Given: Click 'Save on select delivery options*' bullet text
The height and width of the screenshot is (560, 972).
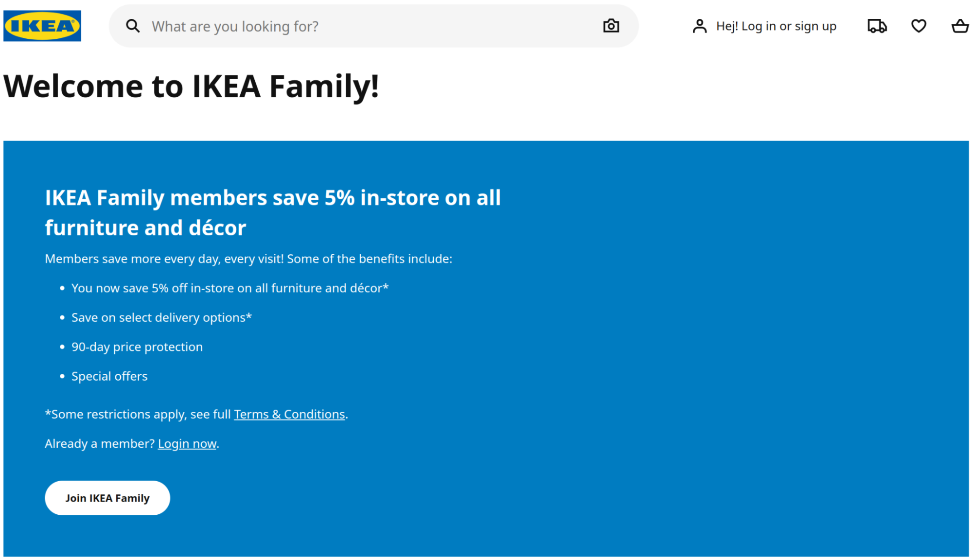Looking at the screenshot, I should coord(161,317).
